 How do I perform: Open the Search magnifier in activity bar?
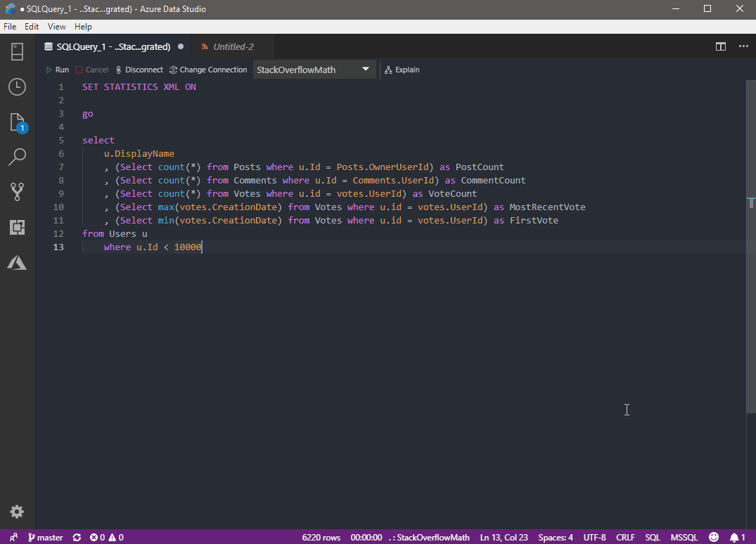point(17,157)
